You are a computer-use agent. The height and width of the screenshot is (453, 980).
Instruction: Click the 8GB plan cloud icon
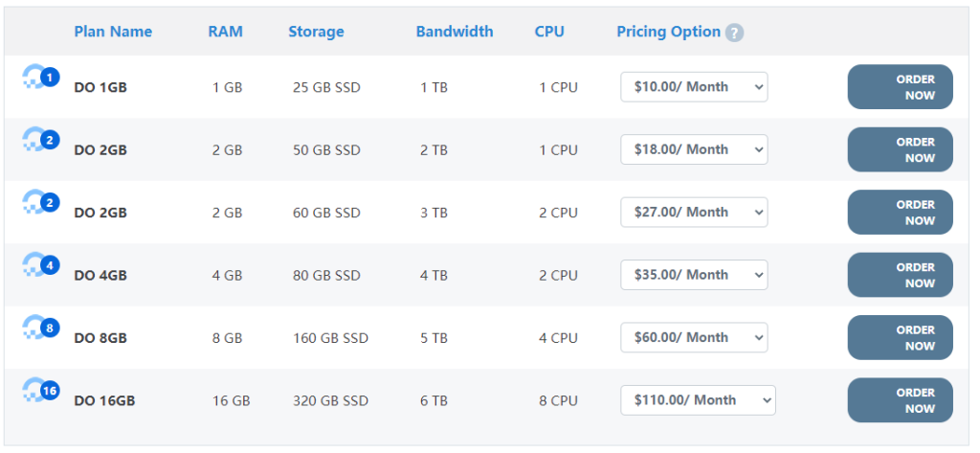click(x=40, y=328)
